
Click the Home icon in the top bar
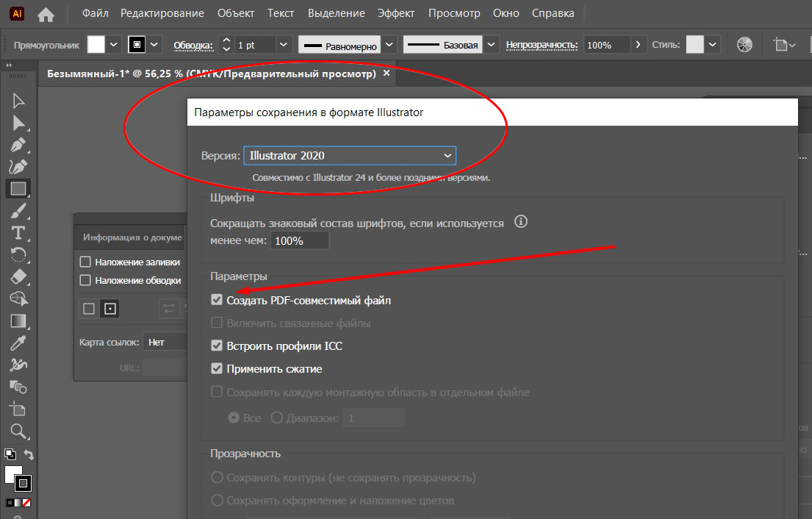(46, 15)
